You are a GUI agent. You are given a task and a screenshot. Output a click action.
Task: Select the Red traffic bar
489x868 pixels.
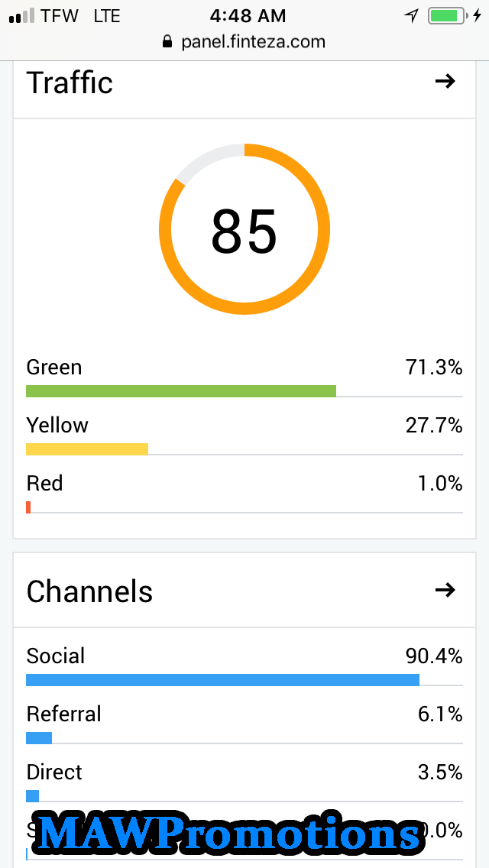(x=28, y=507)
